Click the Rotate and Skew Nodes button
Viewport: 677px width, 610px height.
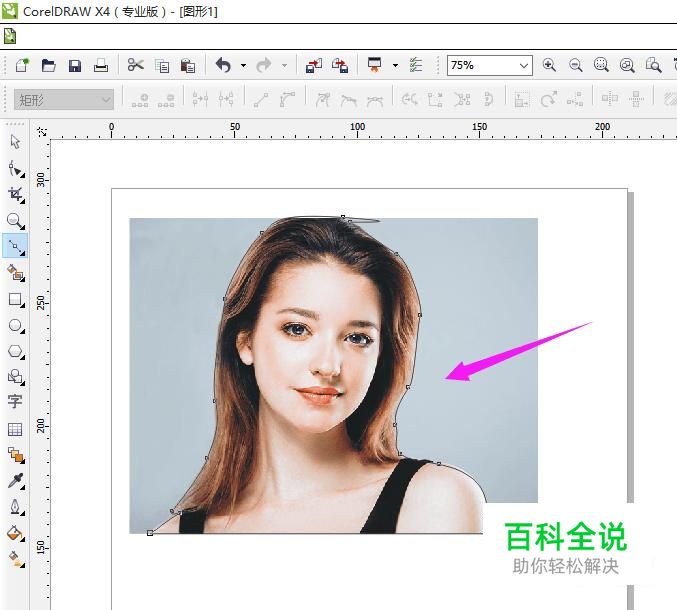[549, 100]
